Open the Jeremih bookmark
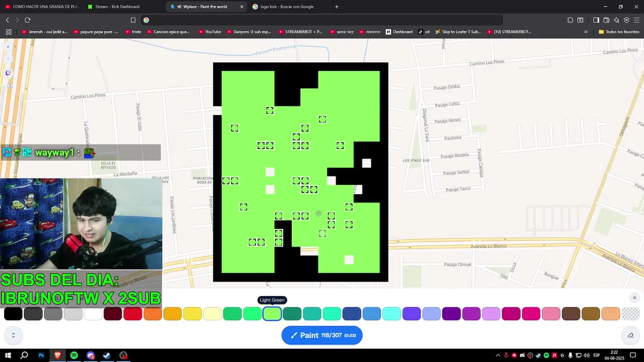Image resolution: width=644 pixels, height=362 pixels. [x=45, y=32]
